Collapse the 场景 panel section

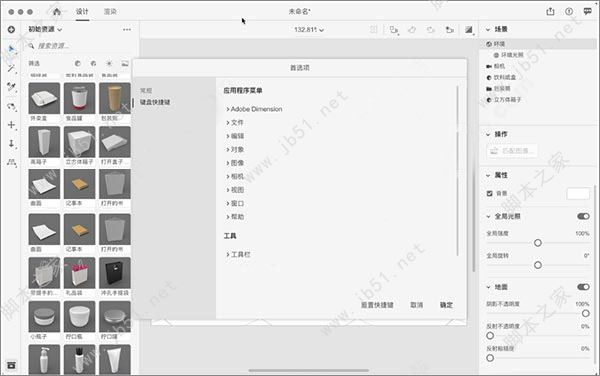(x=488, y=29)
